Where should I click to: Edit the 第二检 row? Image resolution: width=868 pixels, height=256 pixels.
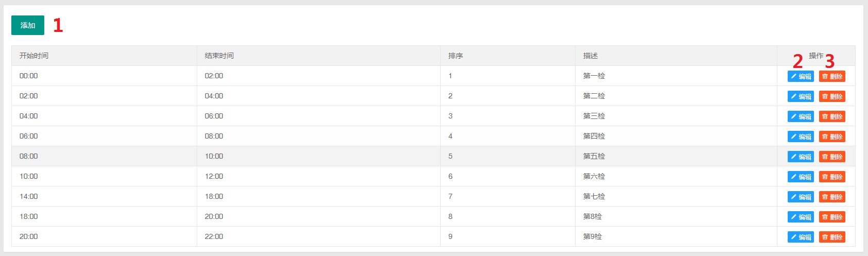[801, 96]
